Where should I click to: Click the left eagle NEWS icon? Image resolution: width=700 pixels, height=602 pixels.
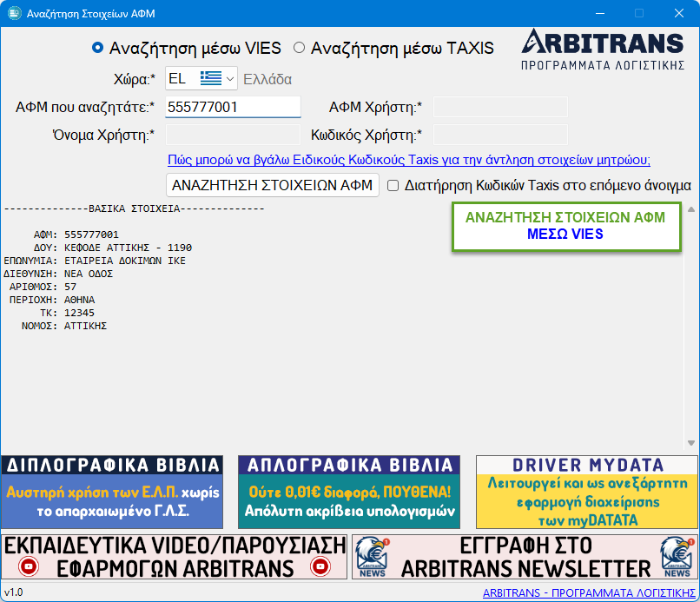[373, 557]
